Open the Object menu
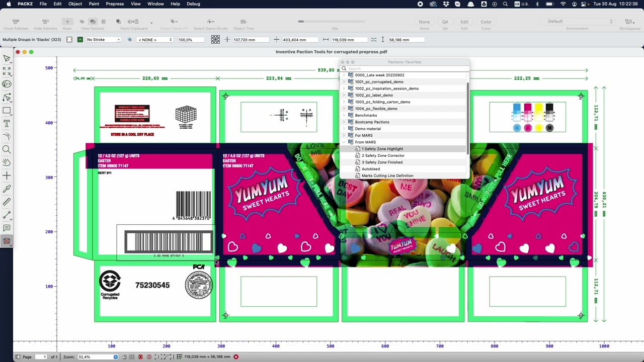Screen dimensions: 644x362 75,4
